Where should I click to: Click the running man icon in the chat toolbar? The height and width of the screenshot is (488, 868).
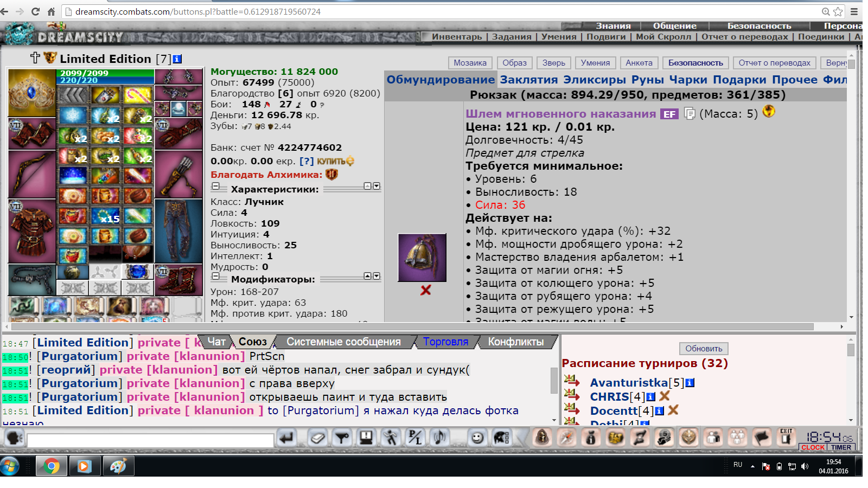(391, 437)
